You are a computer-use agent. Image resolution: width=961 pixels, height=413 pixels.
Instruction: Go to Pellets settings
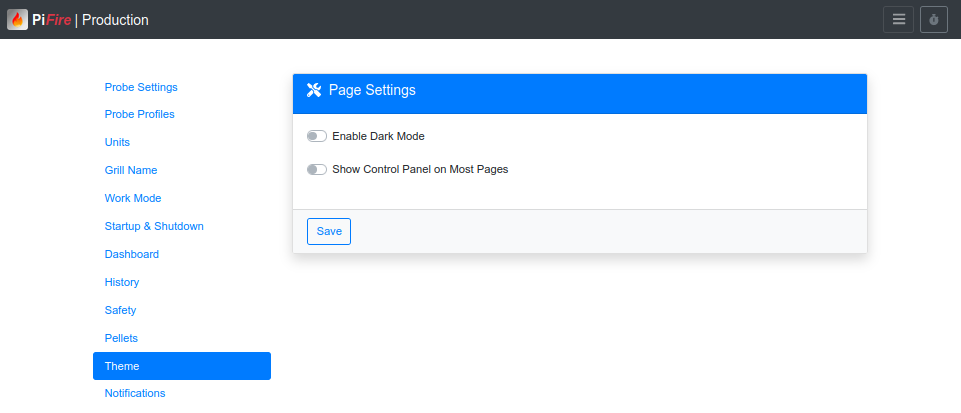click(121, 338)
